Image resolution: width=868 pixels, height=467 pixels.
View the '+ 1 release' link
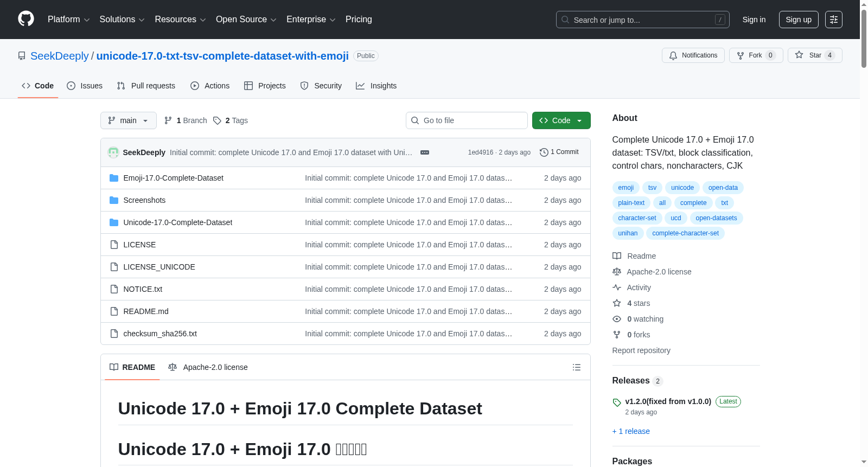631,431
